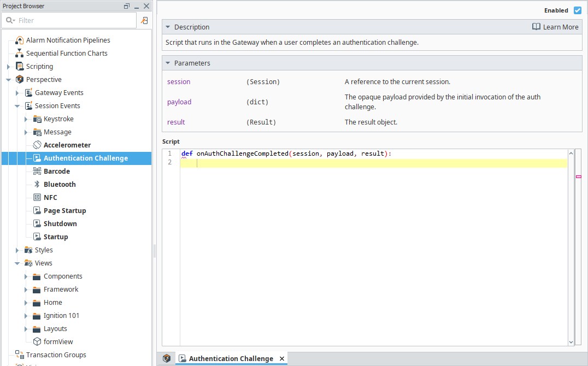Click the formView view icon
Viewport: 588px width, 366px height.
[37, 341]
